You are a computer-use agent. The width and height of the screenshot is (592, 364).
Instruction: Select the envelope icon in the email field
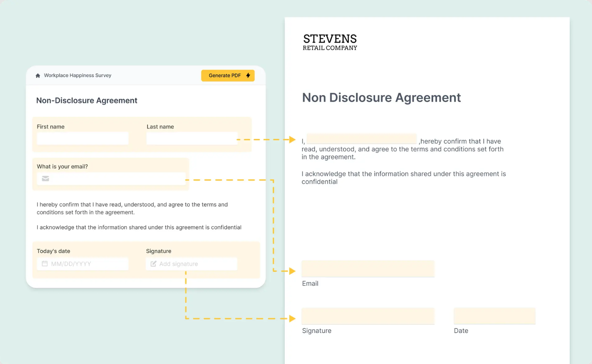pyautogui.click(x=45, y=179)
